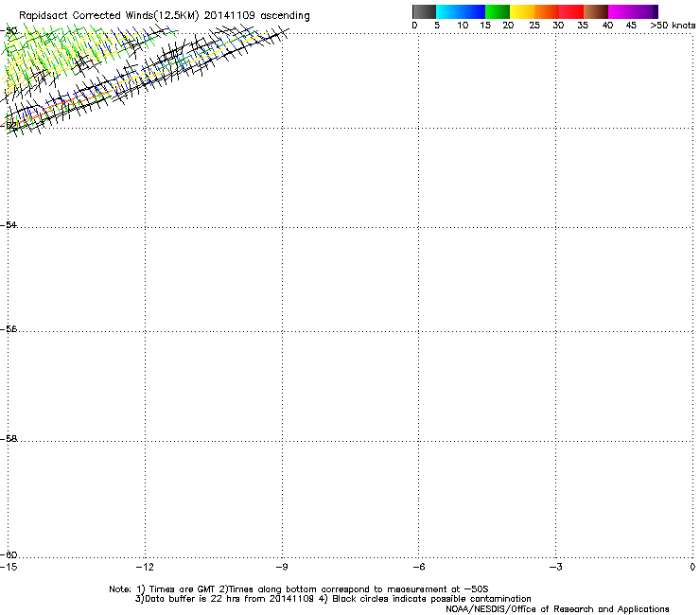Click the date text '20141109 ascending' in the title
Image resolution: width=700 pixels, height=615 pixels.
pos(256,16)
